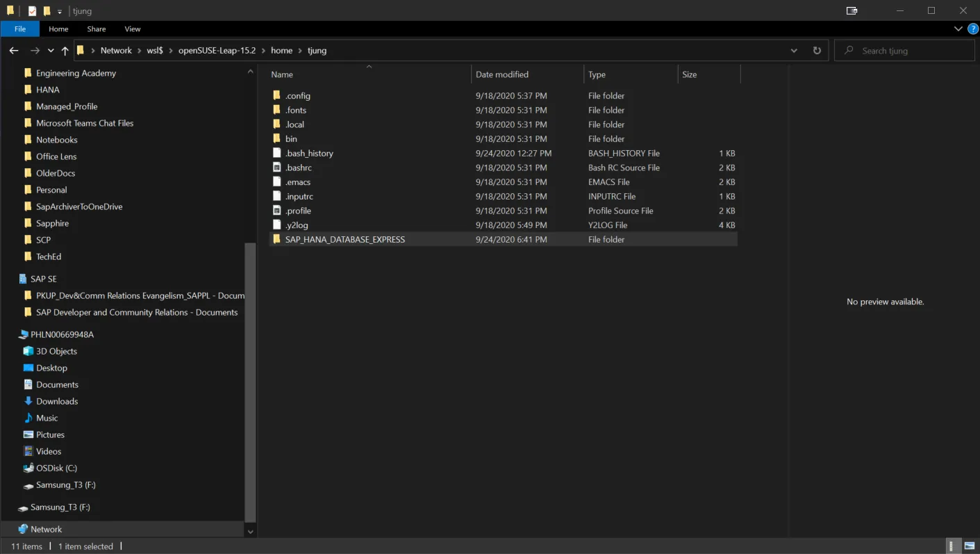Select Downloads in the navigation pane
The width and height of the screenshot is (980, 554).
point(57,401)
